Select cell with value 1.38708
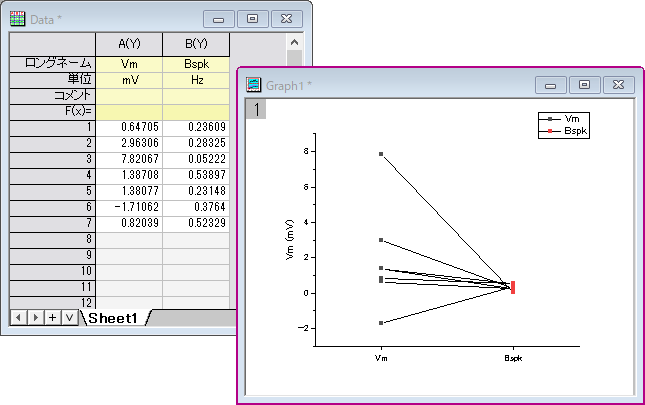 pyautogui.click(x=129, y=176)
